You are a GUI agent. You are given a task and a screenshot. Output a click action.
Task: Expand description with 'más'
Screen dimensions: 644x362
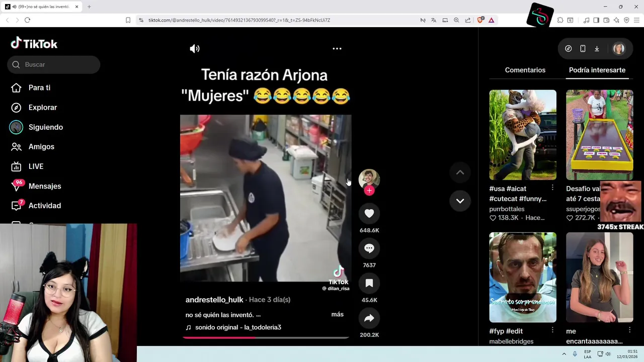click(x=338, y=314)
